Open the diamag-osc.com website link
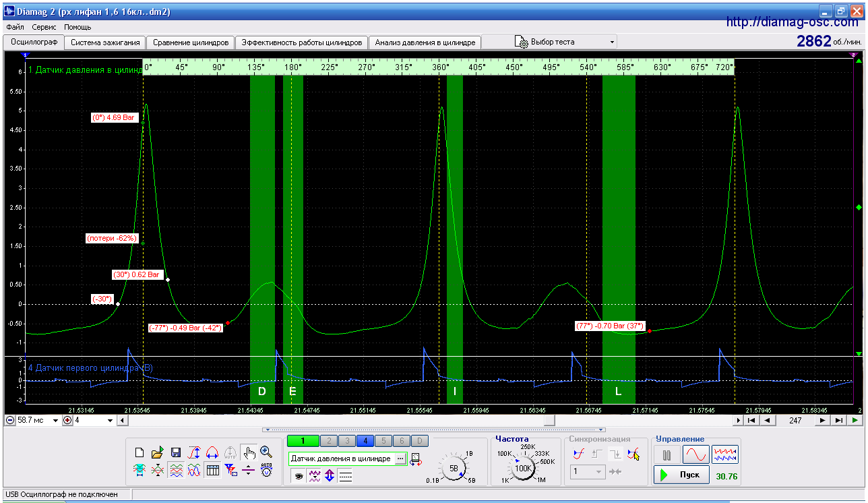This screenshot has width=868, height=503. pos(793,22)
